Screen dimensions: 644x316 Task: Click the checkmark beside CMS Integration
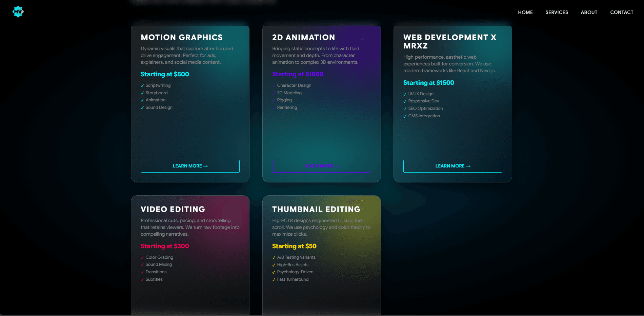(405, 116)
